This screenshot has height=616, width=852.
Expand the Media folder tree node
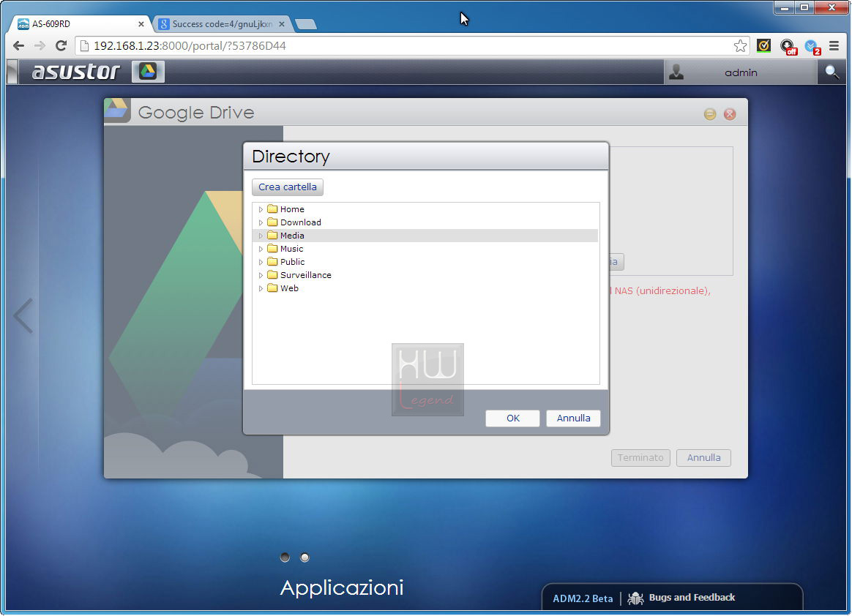pyautogui.click(x=261, y=236)
